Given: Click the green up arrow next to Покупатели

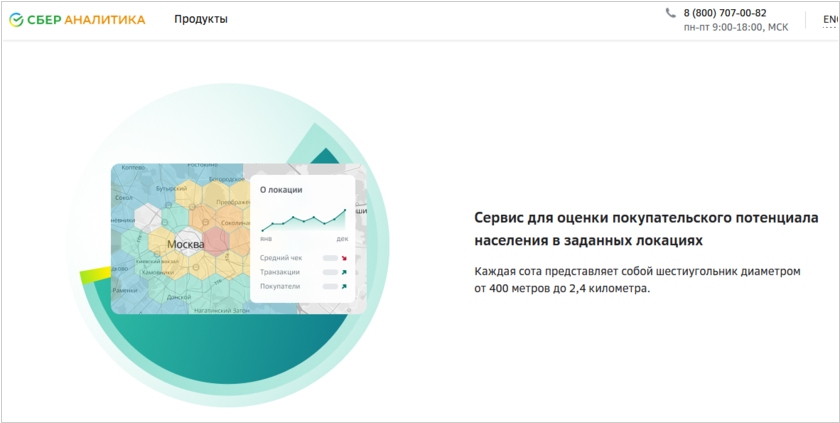Looking at the screenshot, I should click(x=344, y=286).
